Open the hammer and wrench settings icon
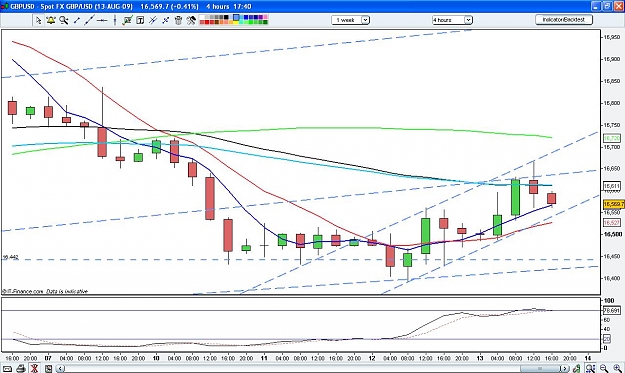Viewport: 625px width, 373px height. tap(191, 20)
